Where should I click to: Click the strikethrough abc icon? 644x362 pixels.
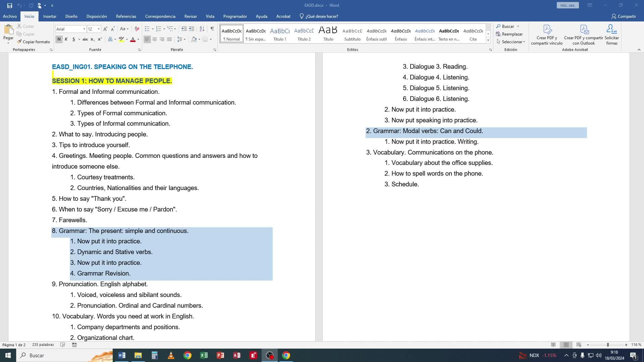[85, 39]
